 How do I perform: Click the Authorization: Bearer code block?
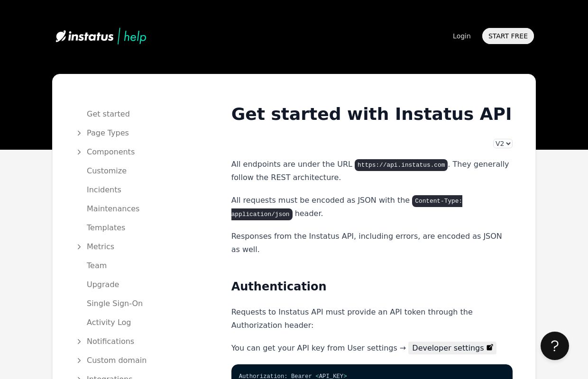click(x=372, y=372)
